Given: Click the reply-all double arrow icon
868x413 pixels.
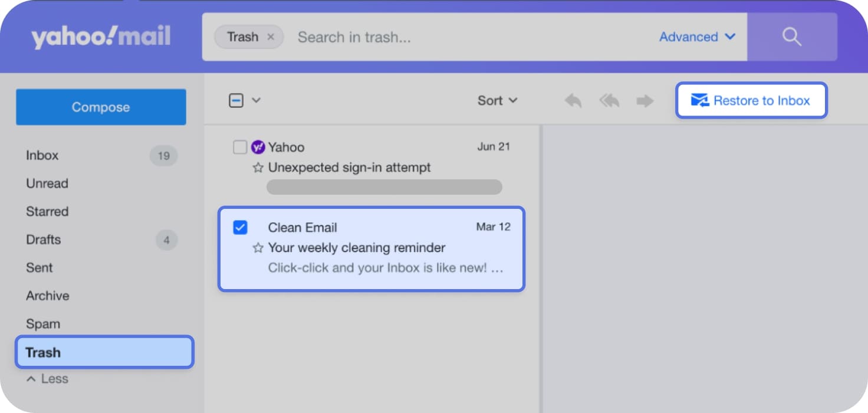Looking at the screenshot, I should pos(609,100).
